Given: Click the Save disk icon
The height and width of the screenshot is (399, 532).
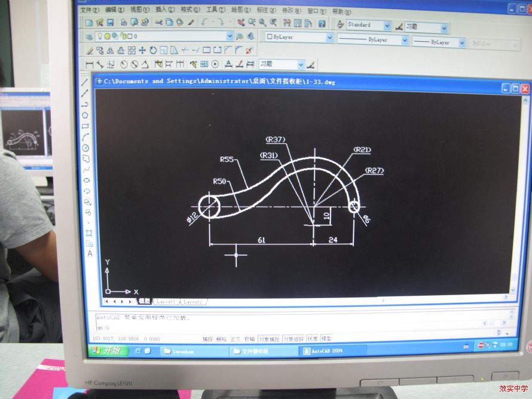Looking at the screenshot, I should point(110,23).
